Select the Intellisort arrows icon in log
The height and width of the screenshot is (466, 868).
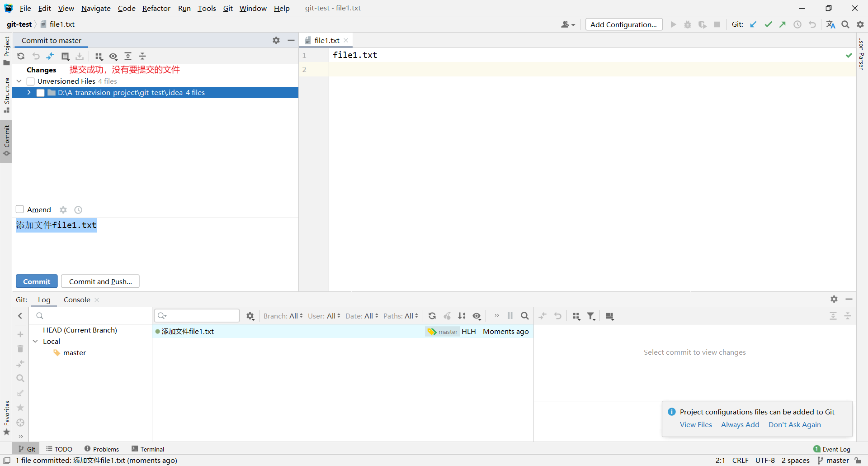tap(462, 316)
